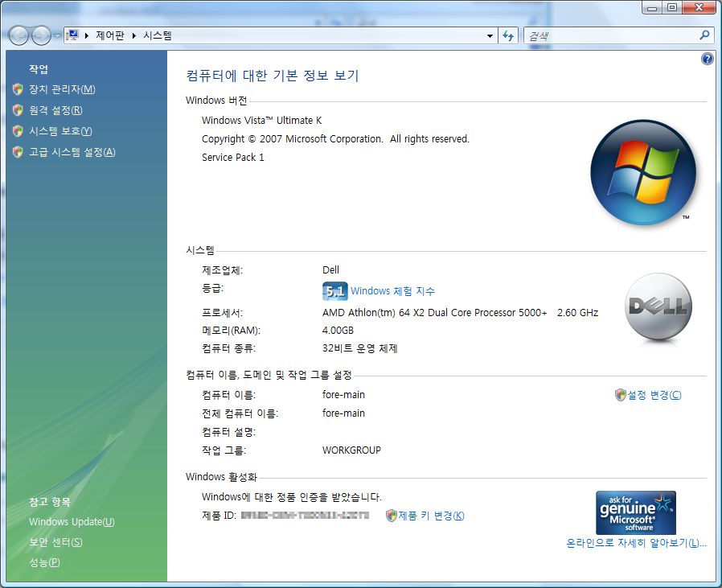Screen dimensions: 722x588
Task: Click shield icon beside 설정 변경
Action: pos(620,395)
